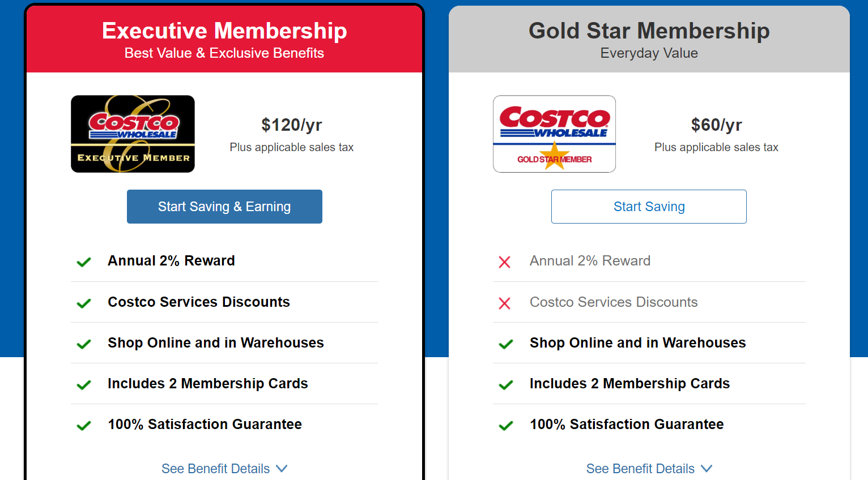Click the $120/yr Executive price text
Viewport: 868px width, 480px height.
pyautogui.click(x=291, y=125)
